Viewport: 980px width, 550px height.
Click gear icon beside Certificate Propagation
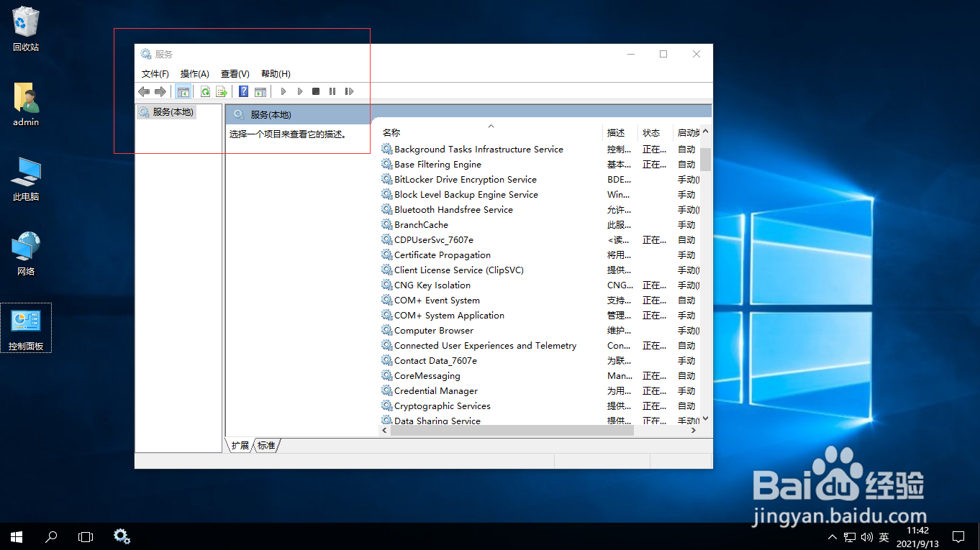click(387, 255)
